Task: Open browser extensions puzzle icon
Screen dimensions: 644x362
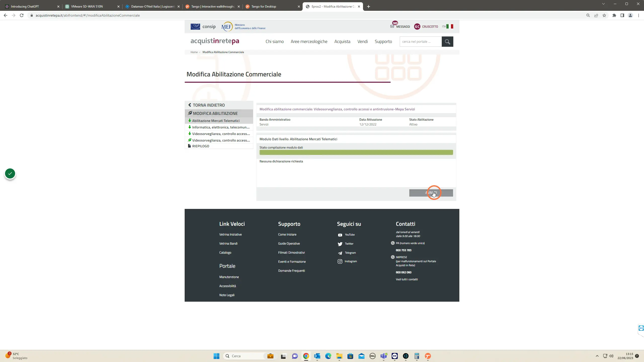Action: click(614, 15)
